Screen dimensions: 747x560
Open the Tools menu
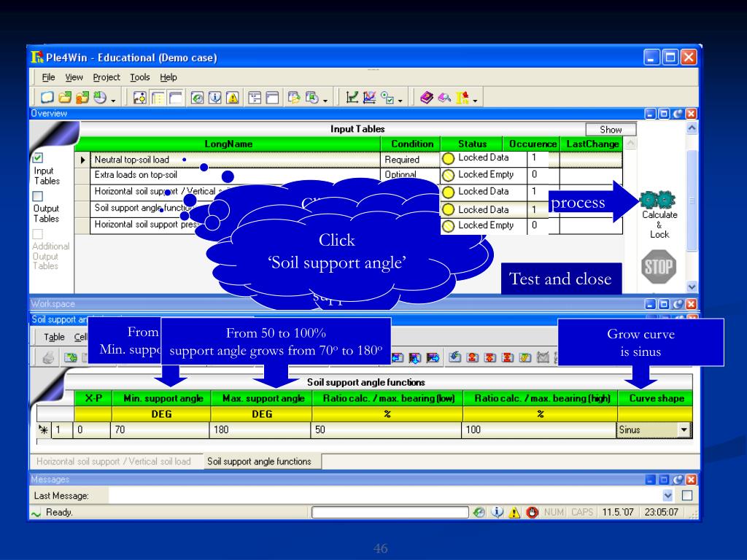139,77
